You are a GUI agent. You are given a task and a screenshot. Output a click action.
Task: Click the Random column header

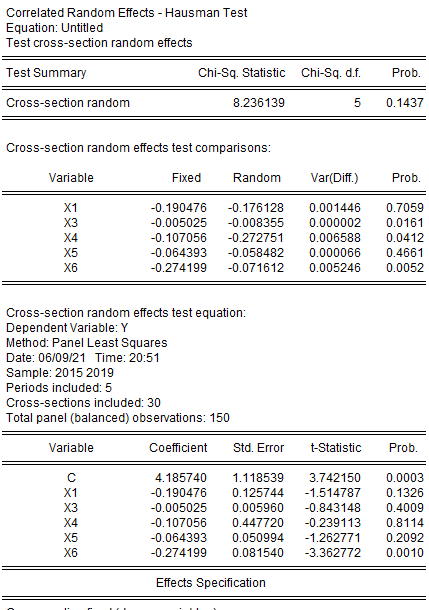point(257,178)
